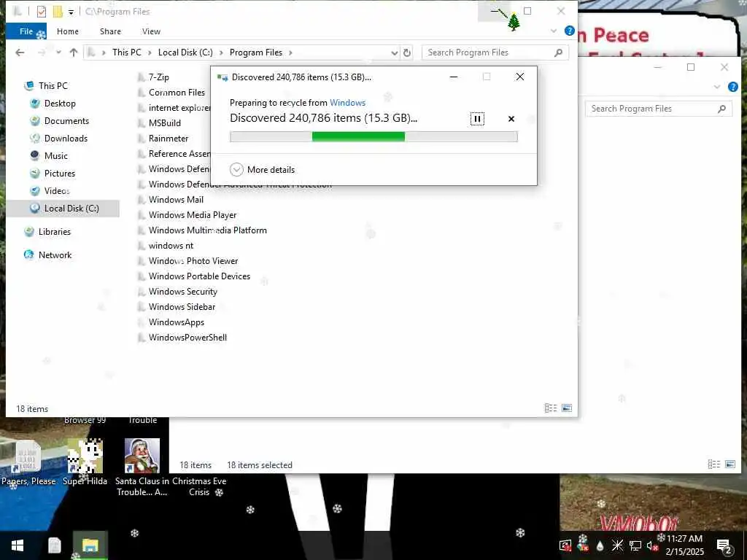Refresh the Program Files folder view

[x=407, y=52]
